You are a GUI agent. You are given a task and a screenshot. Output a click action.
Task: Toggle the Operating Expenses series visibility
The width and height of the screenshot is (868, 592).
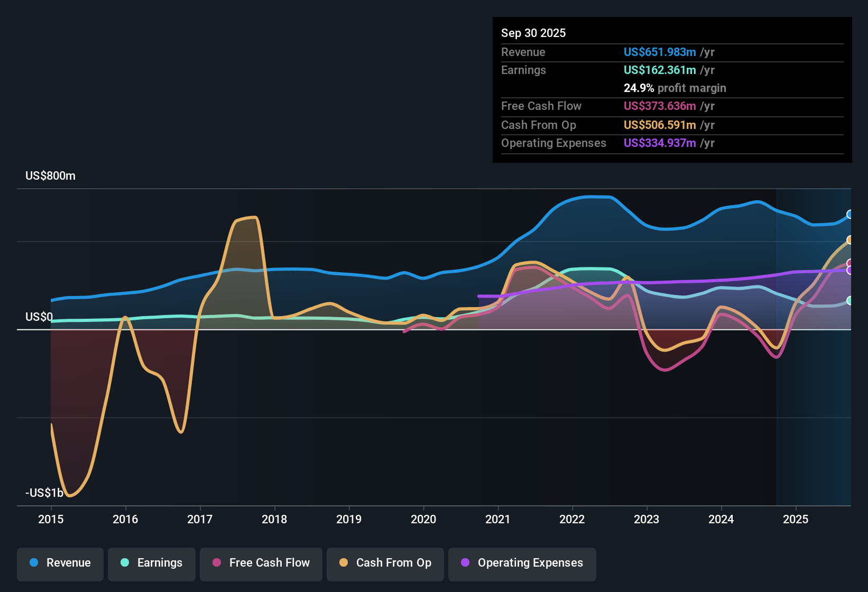[522, 563]
